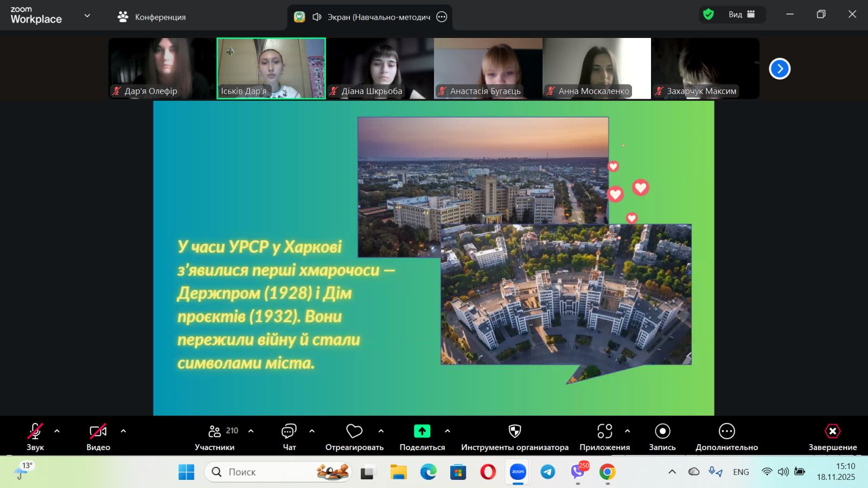Expand audio options arrow next to mic
This screenshot has height=488, width=868.
click(57, 431)
